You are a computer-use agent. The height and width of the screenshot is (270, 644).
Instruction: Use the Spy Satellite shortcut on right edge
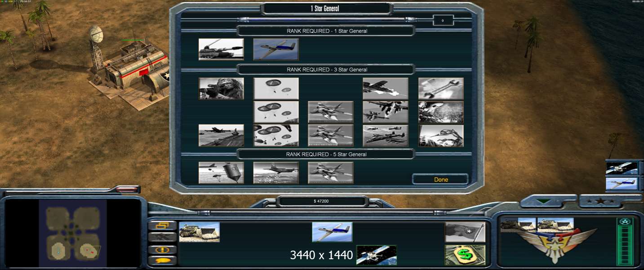622,168
